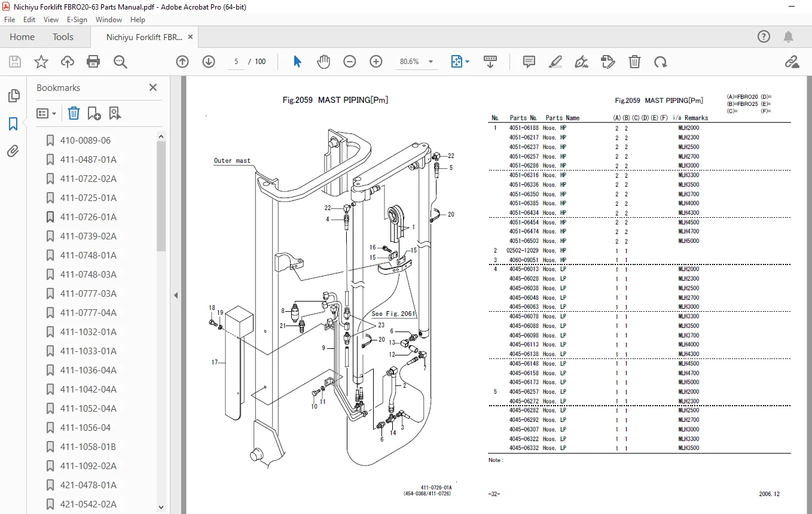
Task: Zoom in with the plus button
Action: click(376, 62)
